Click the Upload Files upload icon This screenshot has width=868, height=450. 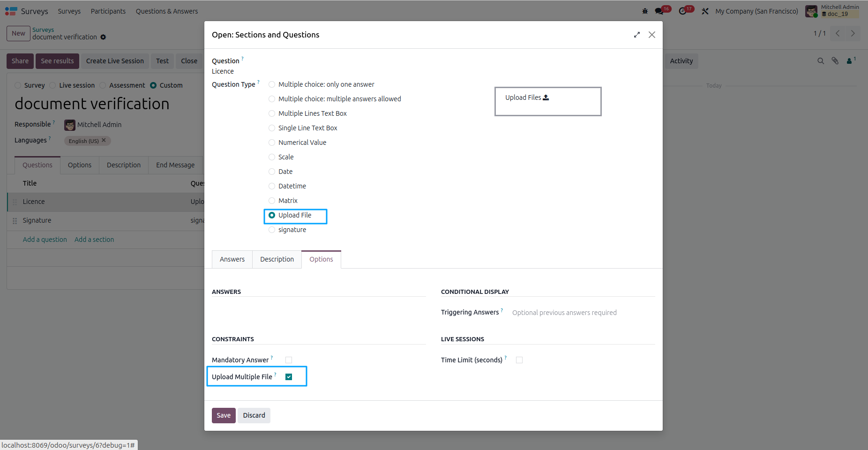pos(546,97)
